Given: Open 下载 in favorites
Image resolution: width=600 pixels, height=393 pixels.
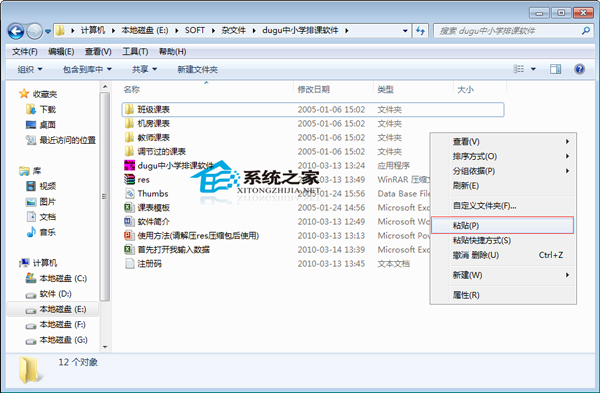Looking at the screenshot, I should coord(41,109).
